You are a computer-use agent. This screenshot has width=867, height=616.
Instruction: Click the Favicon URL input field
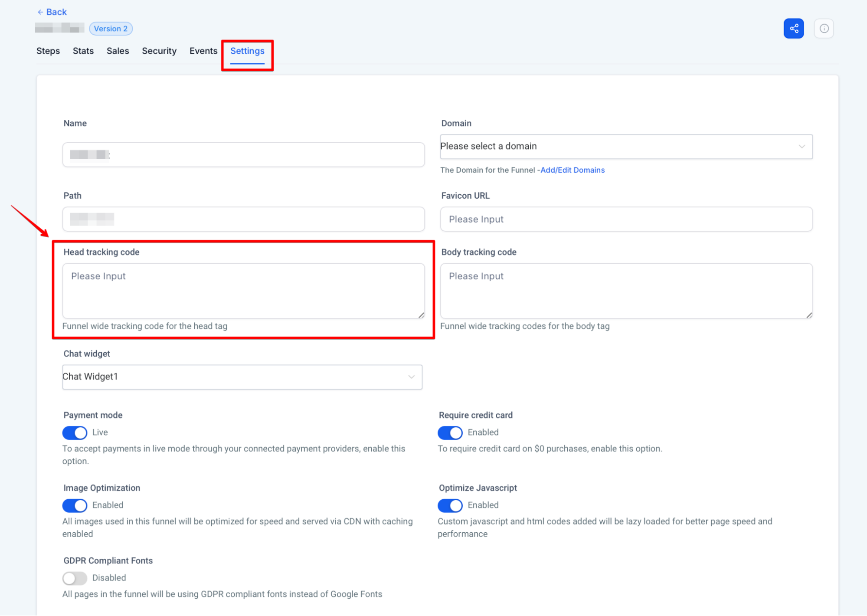click(x=626, y=220)
